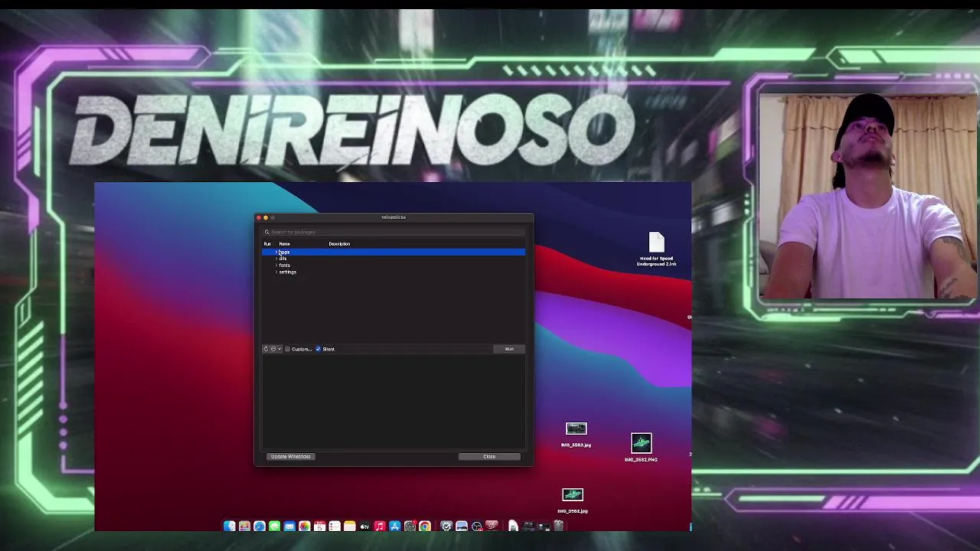
Task: Launch Google Chrome from the Dock
Action: [x=425, y=526]
